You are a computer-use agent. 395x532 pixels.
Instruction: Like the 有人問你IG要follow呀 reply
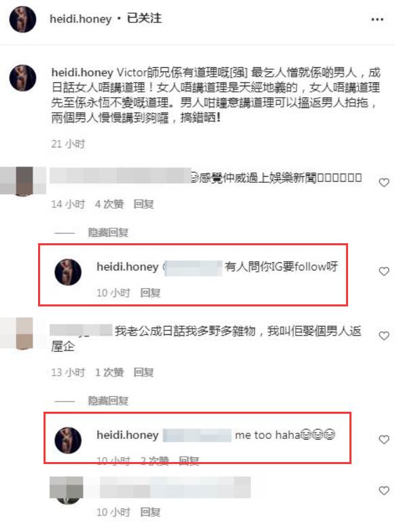pyautogui.click(x=384, y=271)
